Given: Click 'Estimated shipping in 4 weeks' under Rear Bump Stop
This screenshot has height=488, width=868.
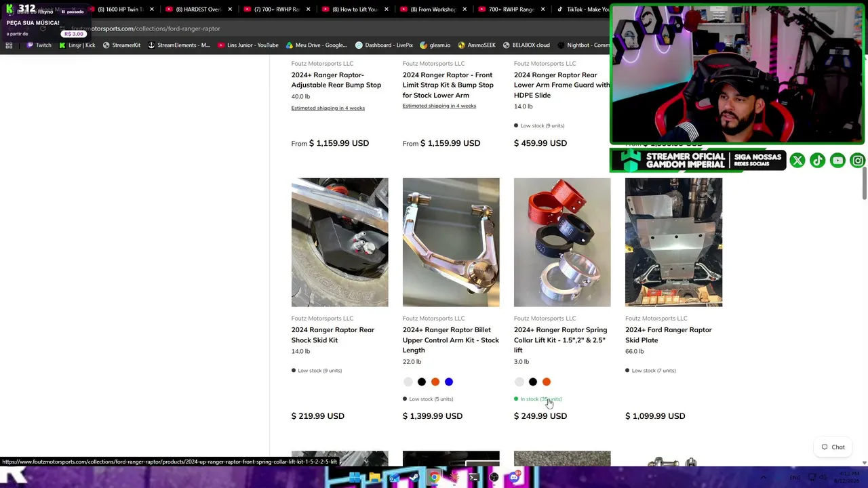Looking at the screenshot, I should 328,108.
